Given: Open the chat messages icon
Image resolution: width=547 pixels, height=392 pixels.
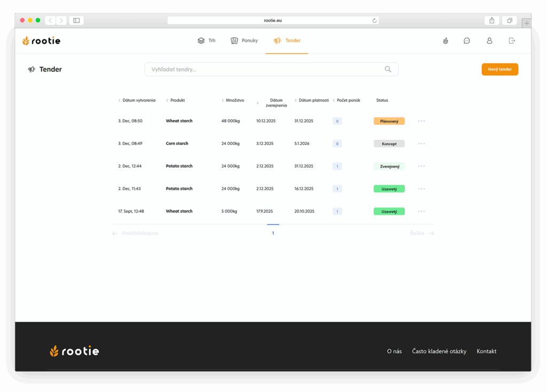Looking at the screenshot, I should click(x=467, y=41).
